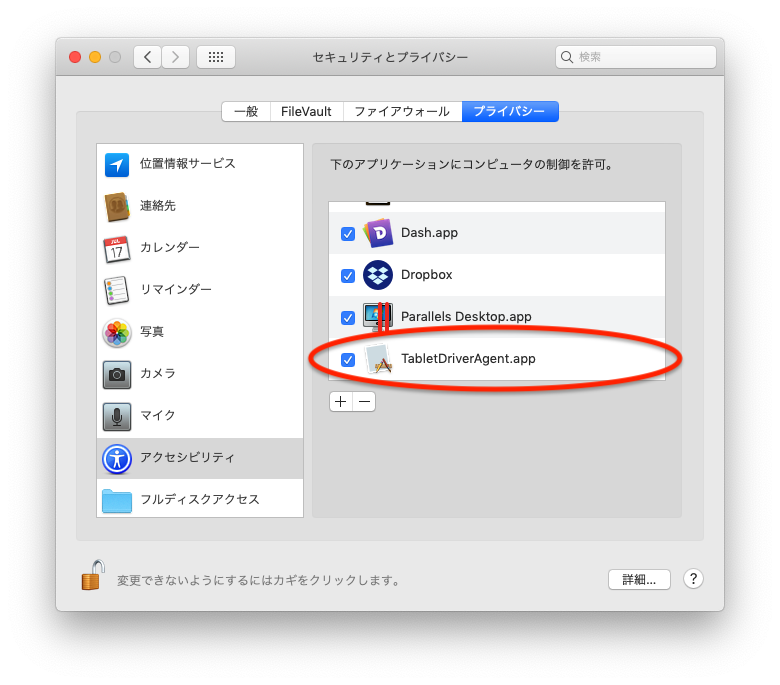Screen dimensions: 780x685
Task: Uncheck the Dash.app checkbox
Action: [x=348, y=233]
